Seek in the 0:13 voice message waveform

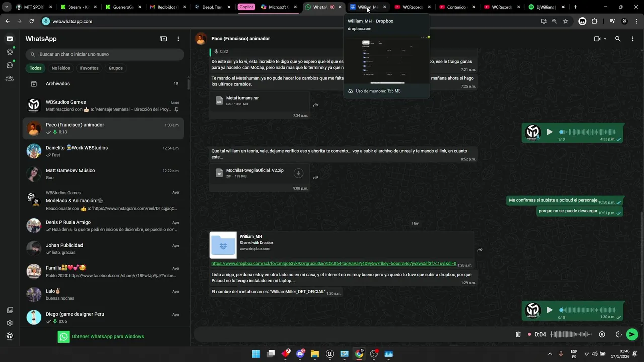point(588,310)
